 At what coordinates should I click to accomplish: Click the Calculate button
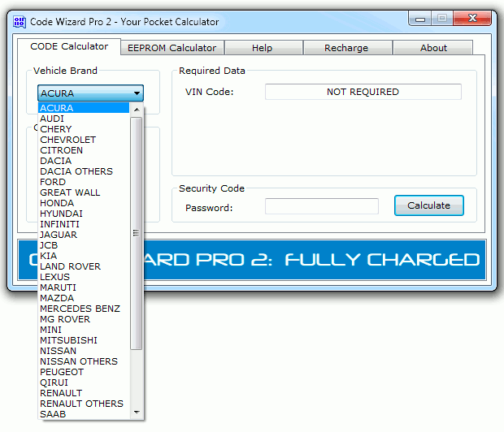(x=428, y=205)
